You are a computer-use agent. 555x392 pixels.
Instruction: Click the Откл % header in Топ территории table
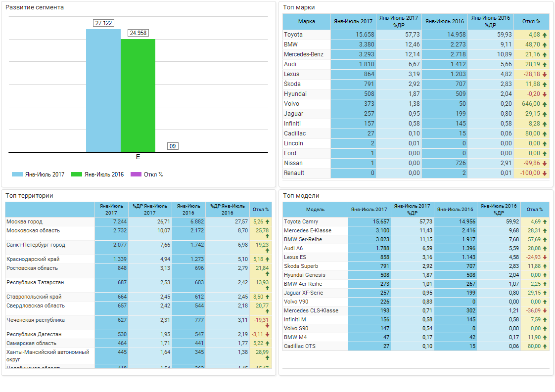point(261,210)
